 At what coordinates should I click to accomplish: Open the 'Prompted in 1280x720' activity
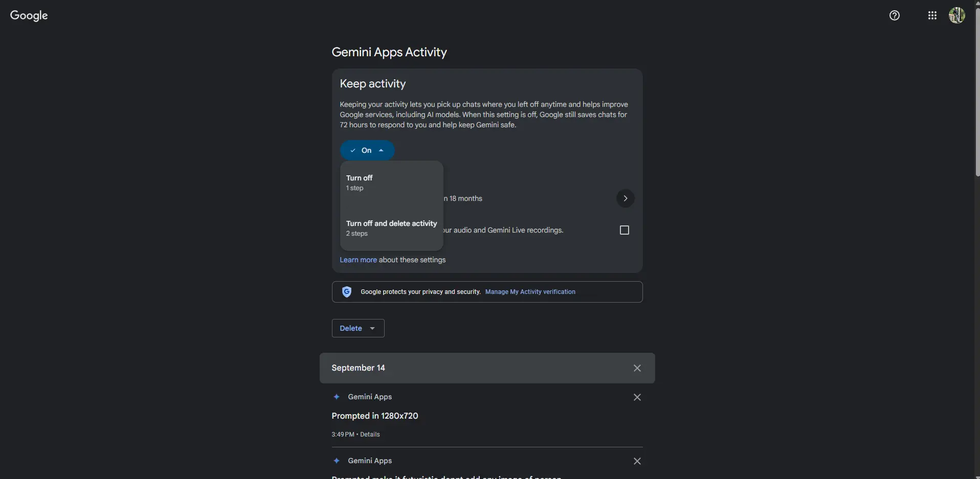pos(375,416)
